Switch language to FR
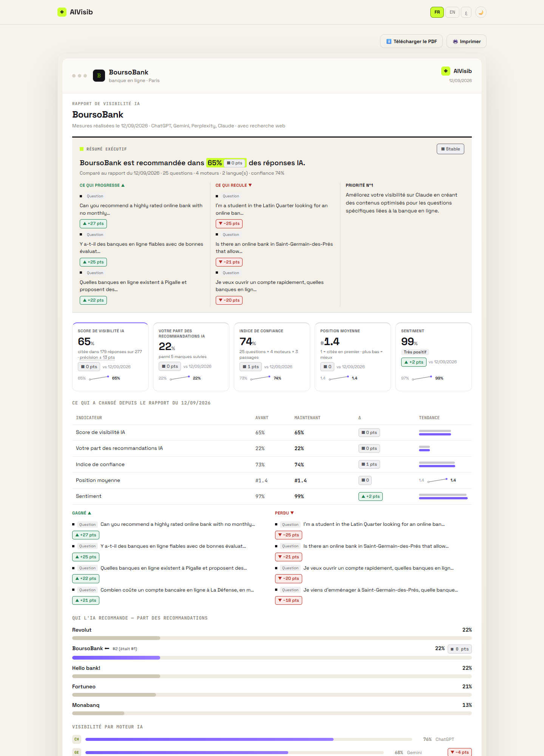The height and width of the screenshot is (756, 544). (437, 12)
